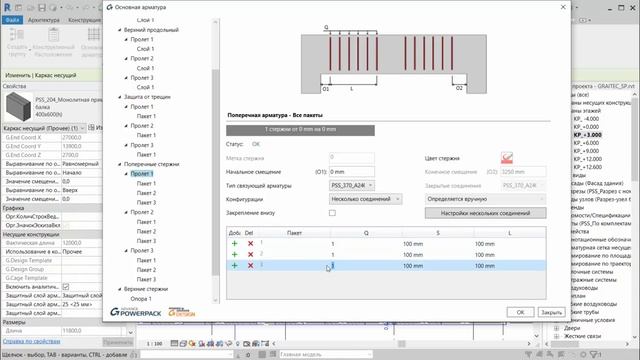Open Справка по свойствам link
Viewport: 640px width, 360px height.
(31, 341)
